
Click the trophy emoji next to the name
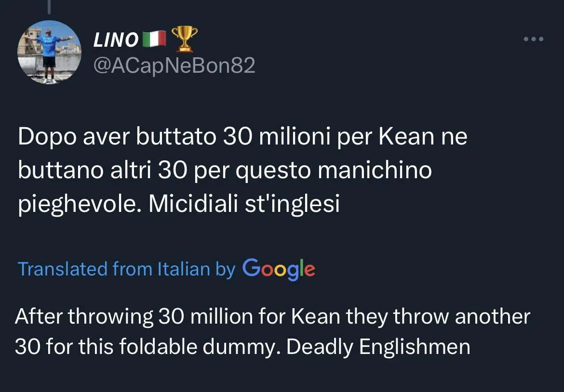tap(184, 39)
